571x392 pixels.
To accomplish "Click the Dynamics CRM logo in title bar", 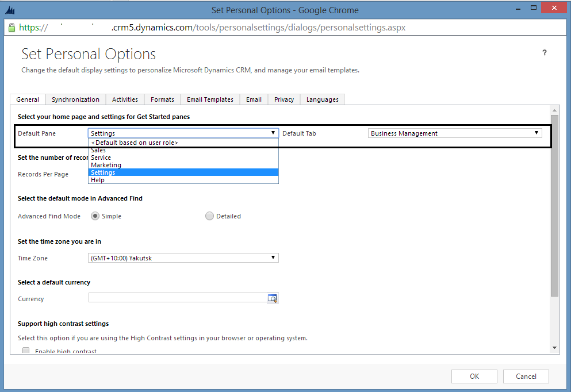I will click(10, 10).
